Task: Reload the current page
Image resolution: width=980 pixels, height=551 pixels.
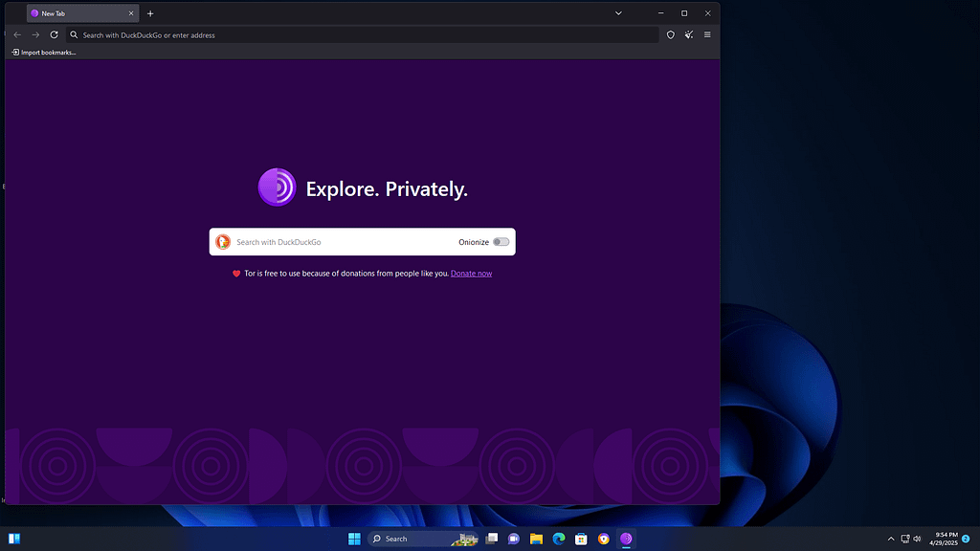Action: pyautogui.click(x=55, y=35)
